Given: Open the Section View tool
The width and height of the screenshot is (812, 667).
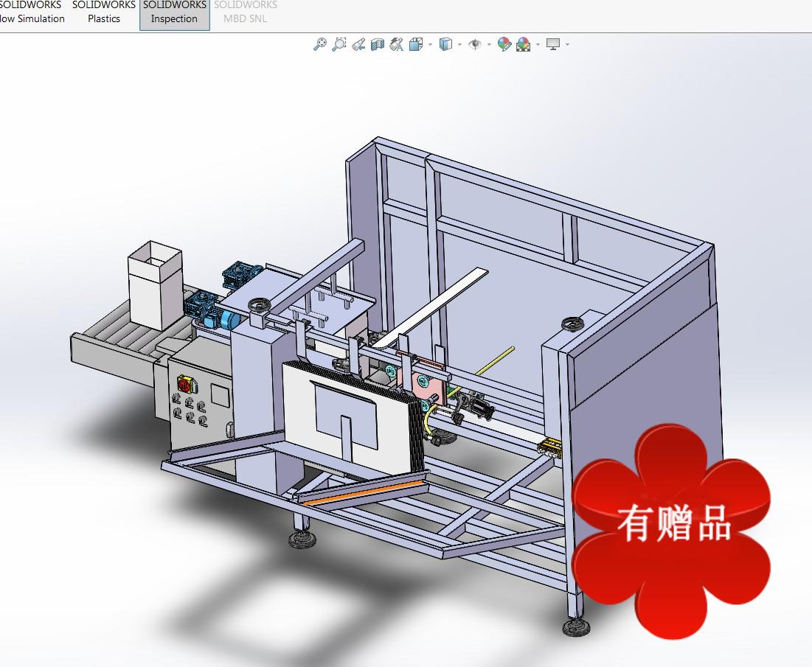Looking at the screenshot, I should 378,44.
